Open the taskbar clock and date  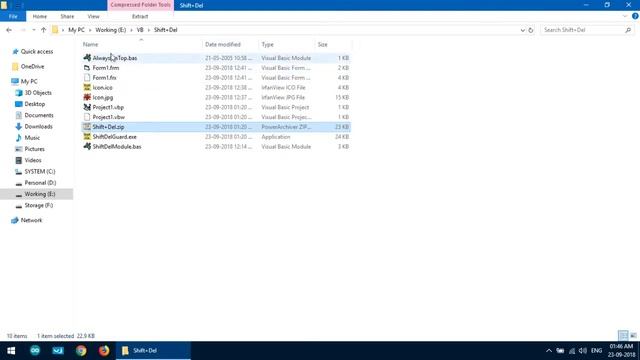point(621,351)
